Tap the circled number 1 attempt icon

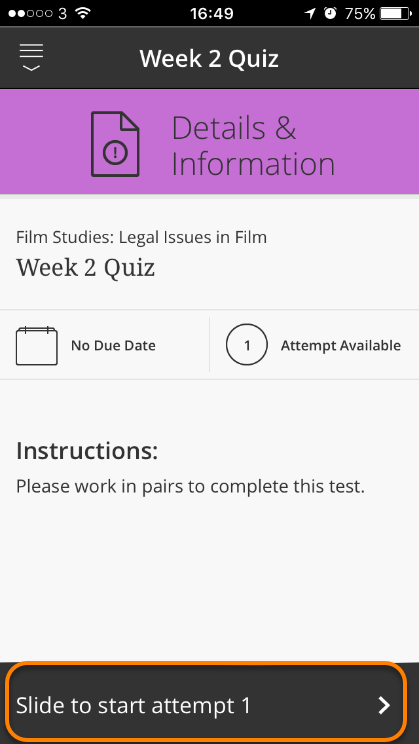247,345
